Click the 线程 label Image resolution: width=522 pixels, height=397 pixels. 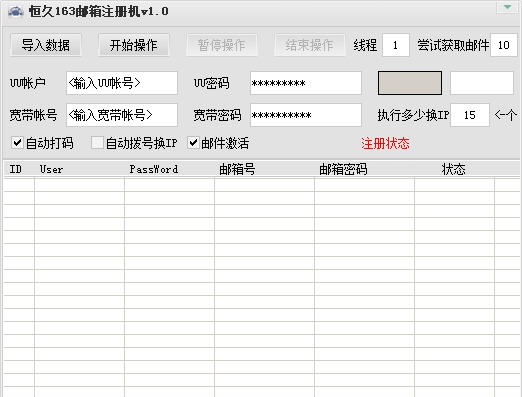[365, 45]
